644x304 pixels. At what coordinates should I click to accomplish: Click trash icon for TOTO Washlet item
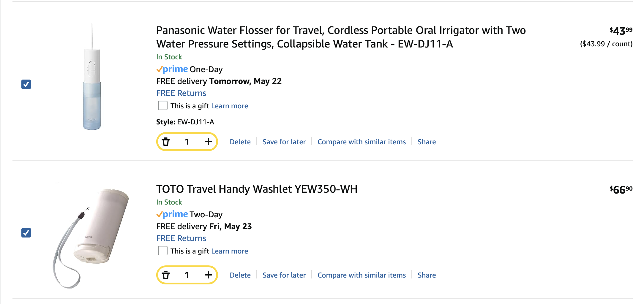coord(166,275)
